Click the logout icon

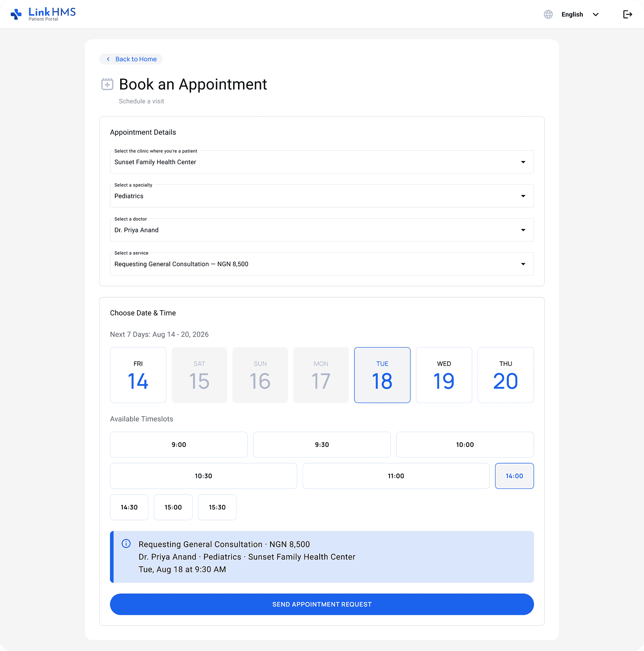(x=628, y=15)
